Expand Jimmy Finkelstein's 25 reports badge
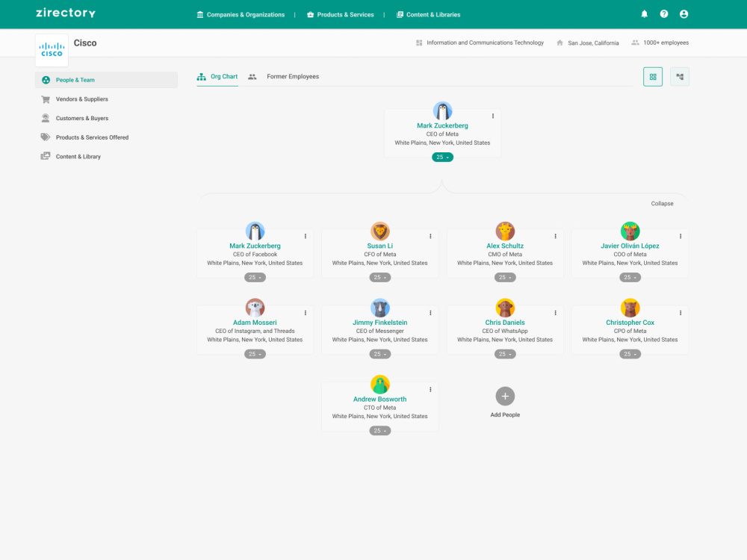The height and width of the screenshot is (560, 747). click(380, 354)
